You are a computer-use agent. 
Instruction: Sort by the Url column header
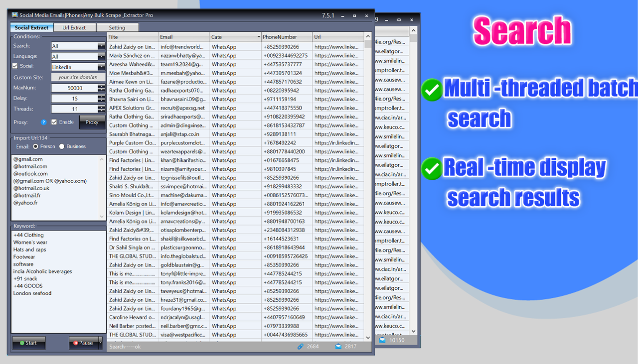pyautogui.click(x=338, y=37)
